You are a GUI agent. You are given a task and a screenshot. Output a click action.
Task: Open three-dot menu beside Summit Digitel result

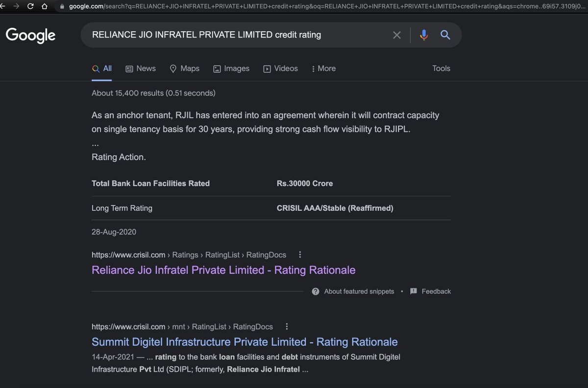[x=287, y=326]
